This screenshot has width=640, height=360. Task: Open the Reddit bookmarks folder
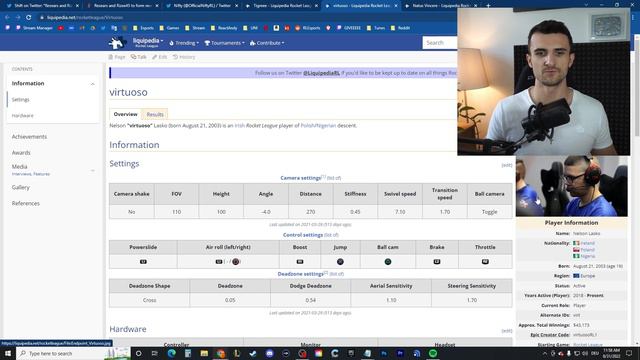(x=400, y=28)
